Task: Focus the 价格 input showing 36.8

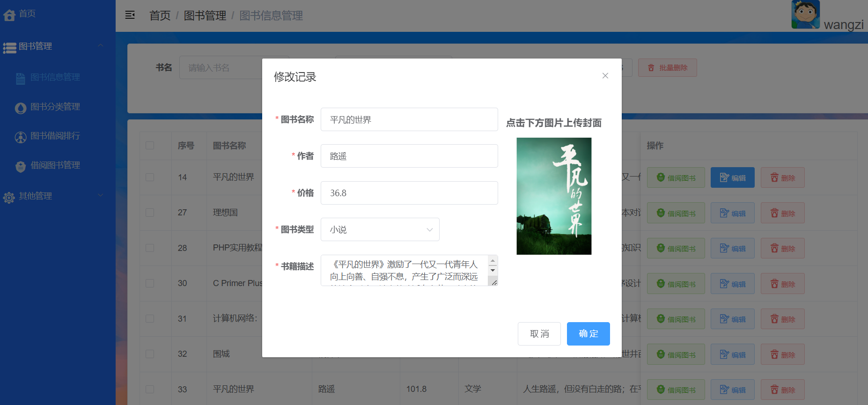Action: click(409, 193)
